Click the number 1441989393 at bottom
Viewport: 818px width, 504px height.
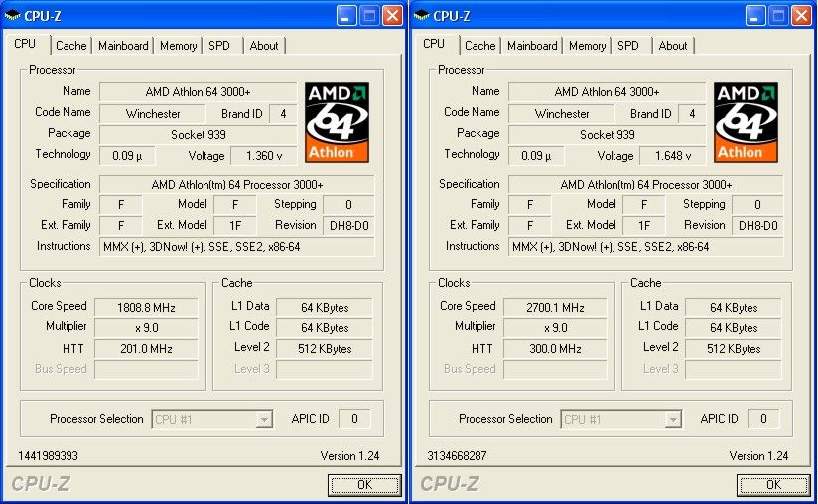[x=48, y=456]
